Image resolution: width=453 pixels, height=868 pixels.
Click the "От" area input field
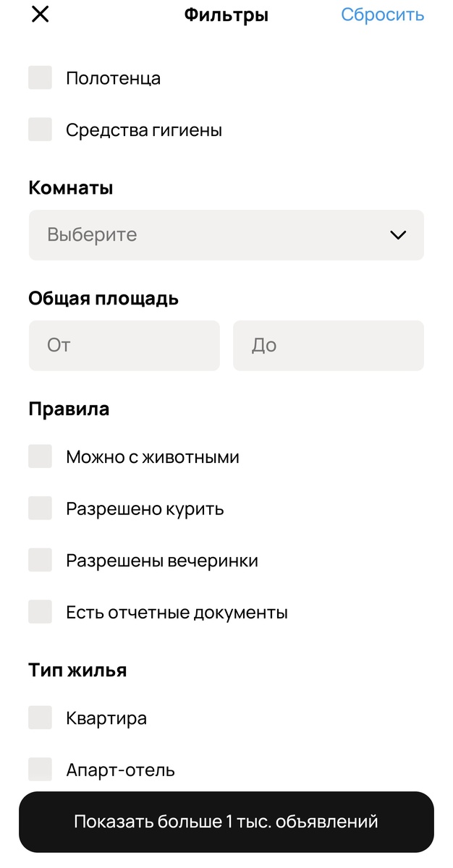123,345
